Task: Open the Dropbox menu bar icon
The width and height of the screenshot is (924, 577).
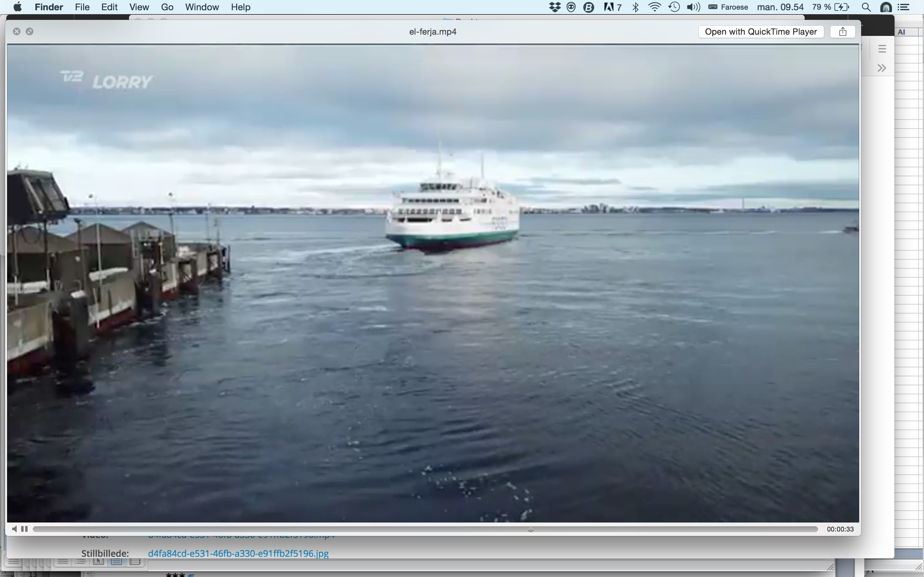Action: click(554, 7)
